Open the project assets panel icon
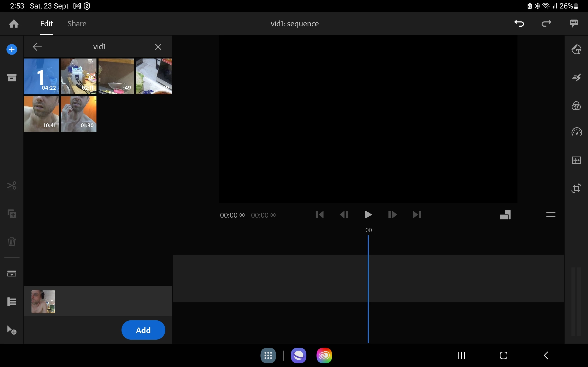 (x=12, y=78)
